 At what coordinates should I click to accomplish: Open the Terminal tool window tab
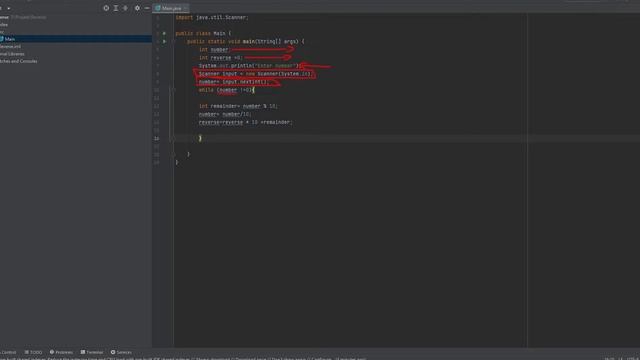click(x=92, y=352)
